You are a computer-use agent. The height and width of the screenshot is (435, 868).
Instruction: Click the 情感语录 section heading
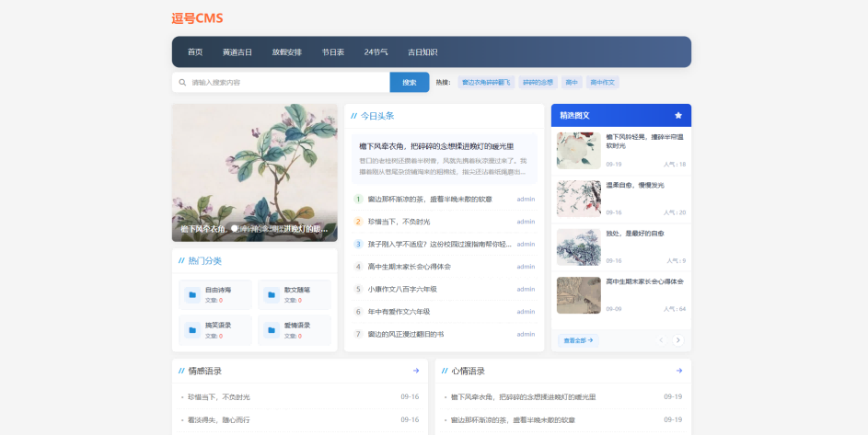(x=205, y=371)
